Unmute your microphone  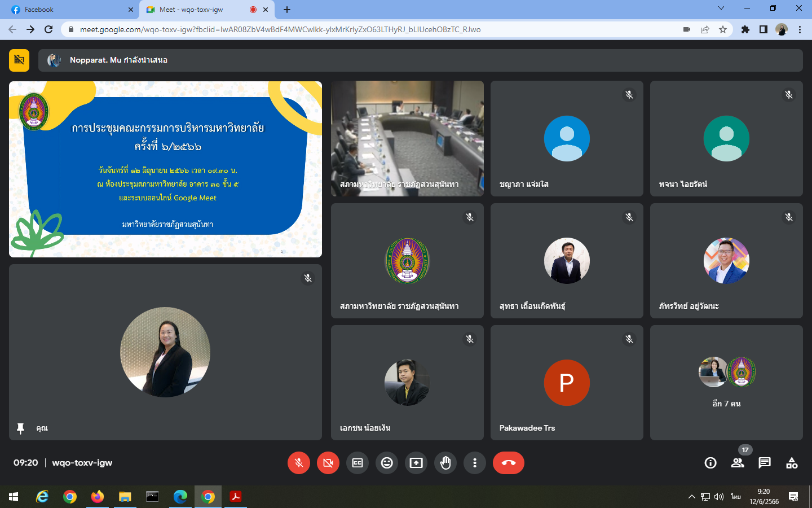click(299, 463)
